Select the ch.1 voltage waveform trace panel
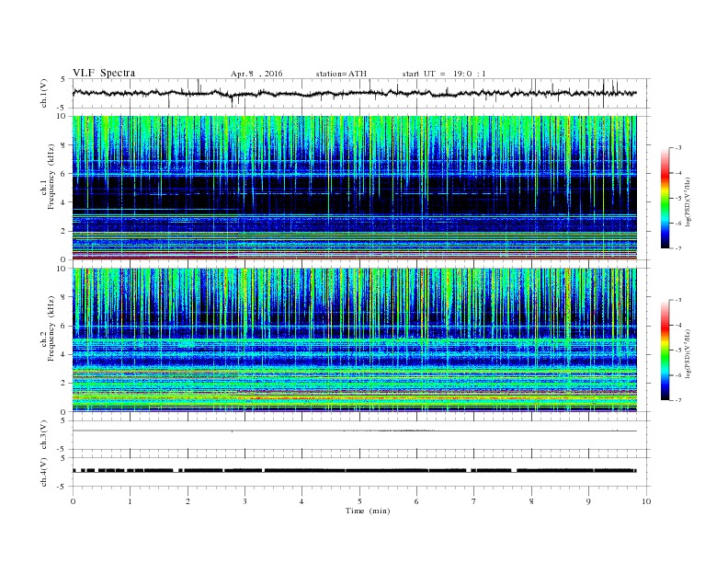 358,94
